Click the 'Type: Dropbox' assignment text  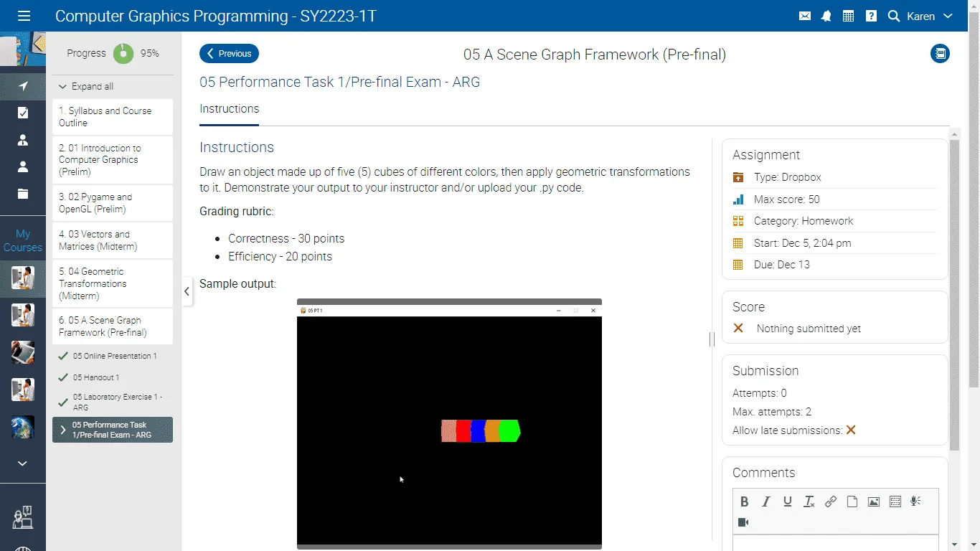tap(788, 177)
